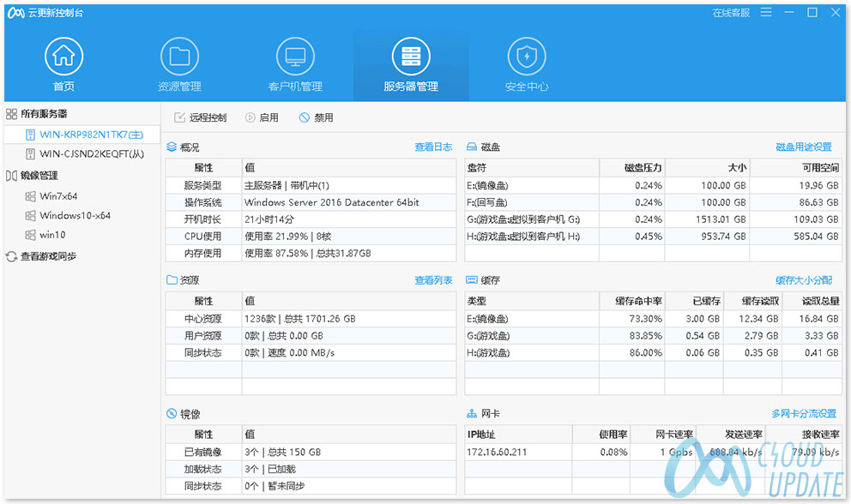
Task: Switch to the 客户机管理 tab label
Action: [295, 87]
